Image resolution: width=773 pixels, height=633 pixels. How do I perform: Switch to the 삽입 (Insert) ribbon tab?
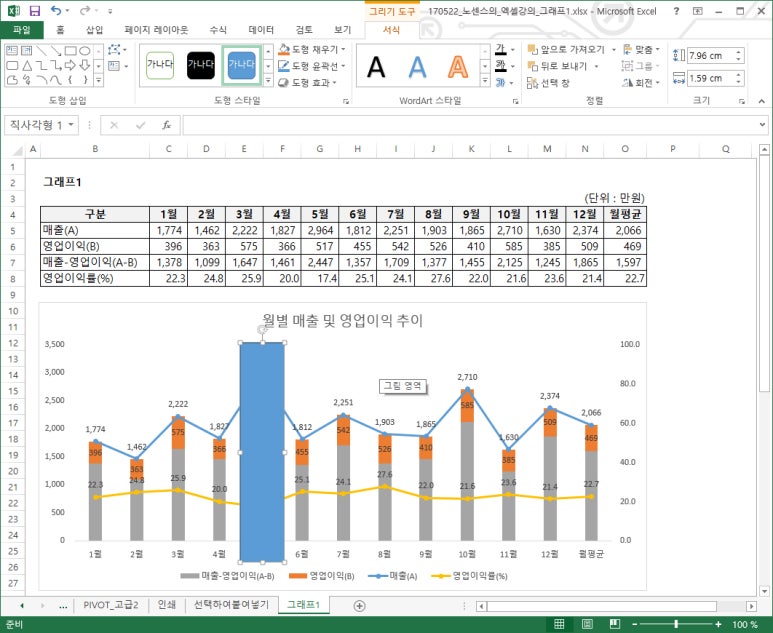click(x=94, y=30)
